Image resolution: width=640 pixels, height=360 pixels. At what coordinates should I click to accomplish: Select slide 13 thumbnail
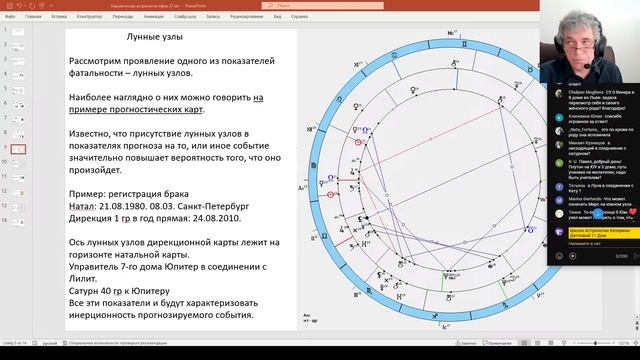pyautogui.click(x=18, y=208)
